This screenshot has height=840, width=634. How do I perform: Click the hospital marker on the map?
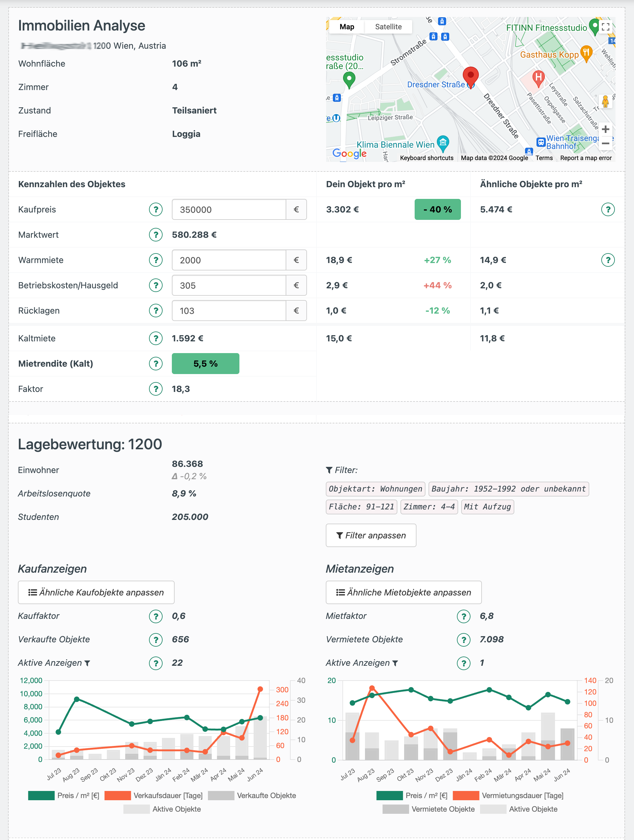pyautogui.click(x=538, y=78)
